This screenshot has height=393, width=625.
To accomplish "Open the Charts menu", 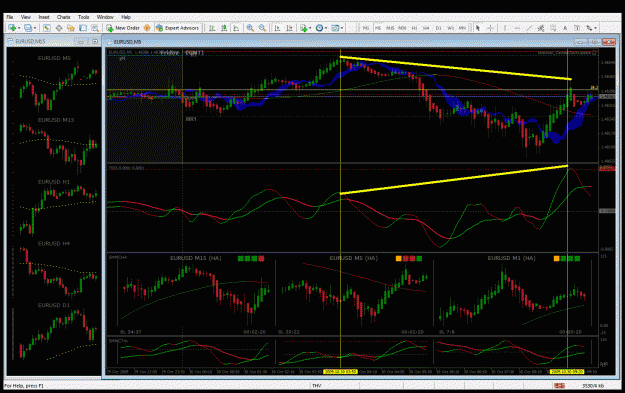I will (x=63, y=17).
